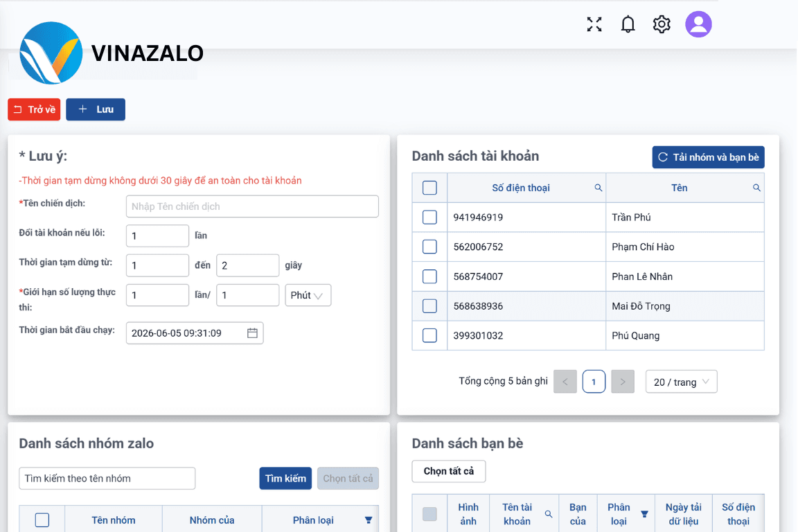
Task: Open the 20 / trang page size dropdown
Action: click(x=681, y=382)
